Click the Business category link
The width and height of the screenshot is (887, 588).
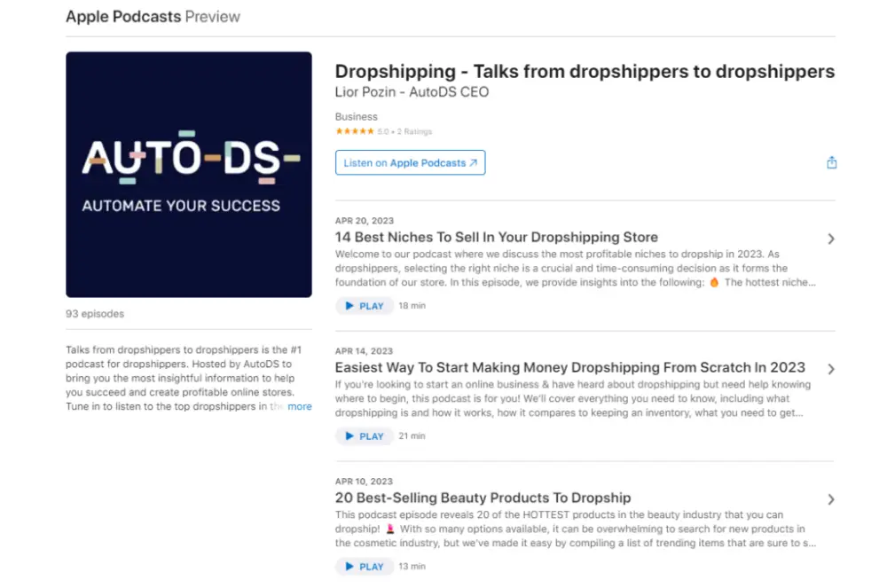[x=356, y=116]
